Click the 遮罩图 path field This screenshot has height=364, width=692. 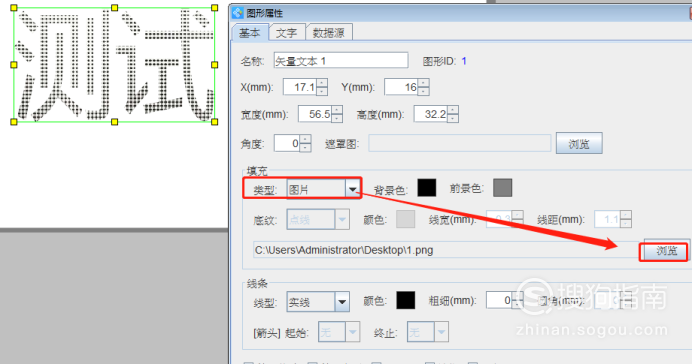coord(459,143)
